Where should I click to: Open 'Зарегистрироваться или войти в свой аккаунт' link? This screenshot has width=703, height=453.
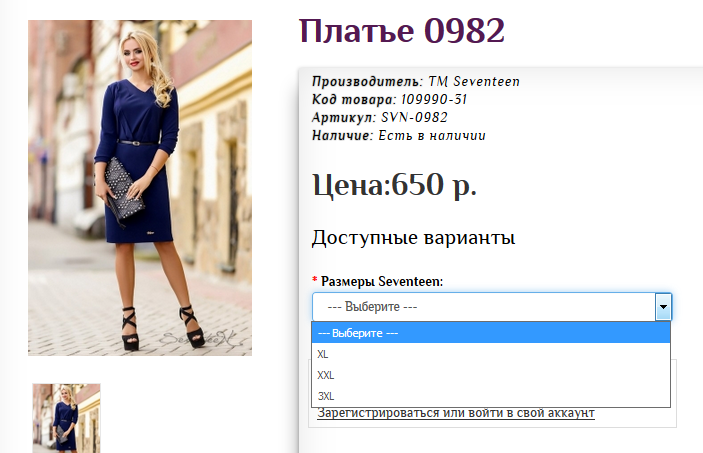455,413
